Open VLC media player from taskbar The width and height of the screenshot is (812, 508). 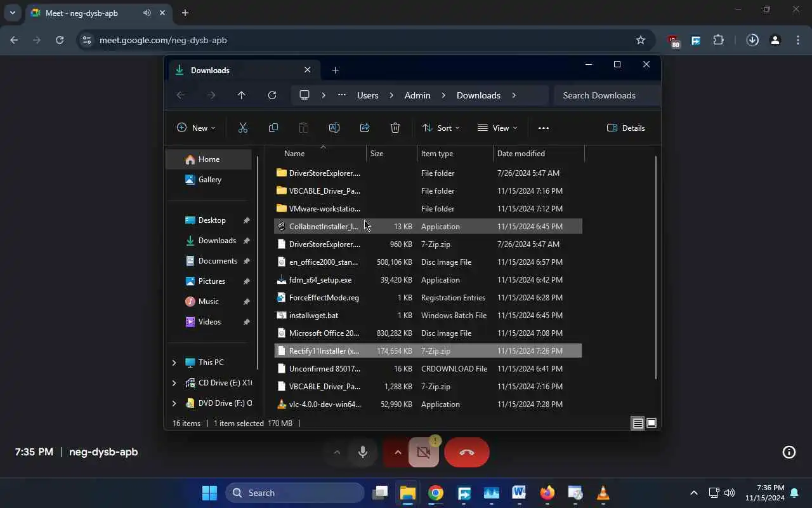pos(603,493)
